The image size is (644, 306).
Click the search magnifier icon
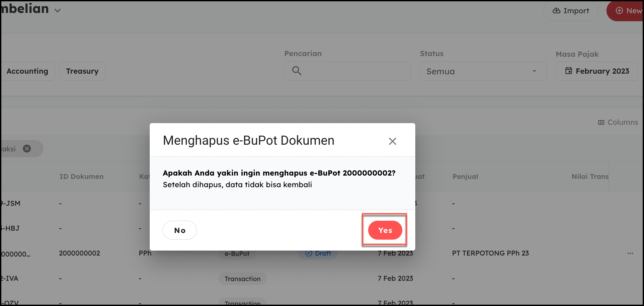pyautogui.click(x=296, y=71)
